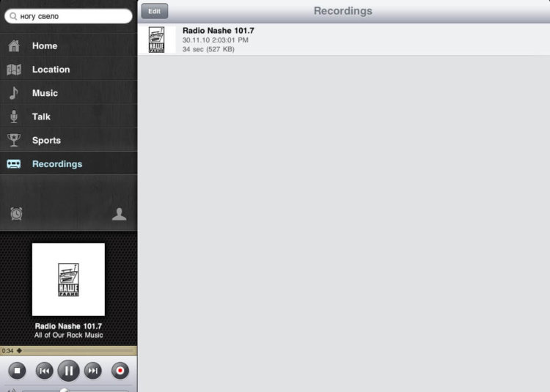Screen dimensions: 550x392
Task: Click the Edit button
Action: coord(154,11)
